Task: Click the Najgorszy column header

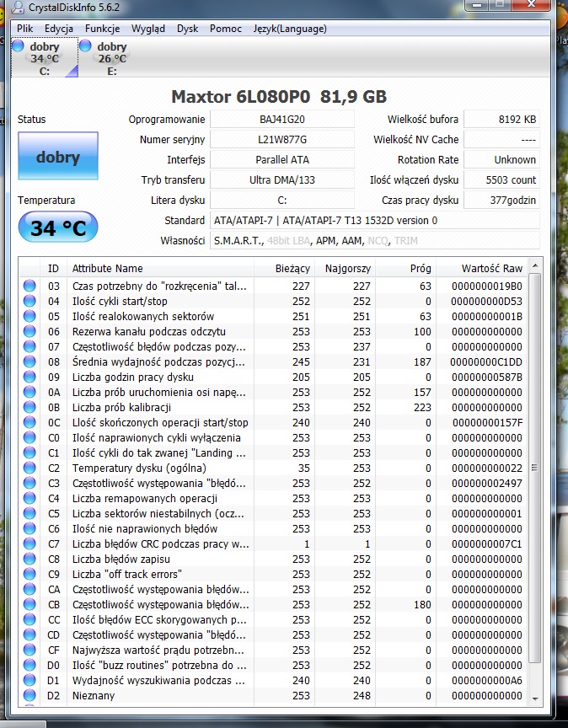Action: click(x=345, y=268)
